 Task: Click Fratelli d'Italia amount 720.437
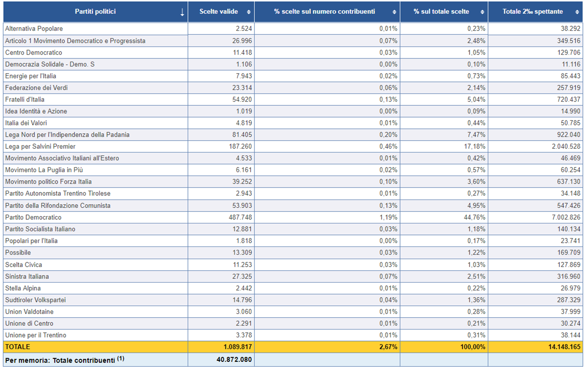[x=569, y=99]
